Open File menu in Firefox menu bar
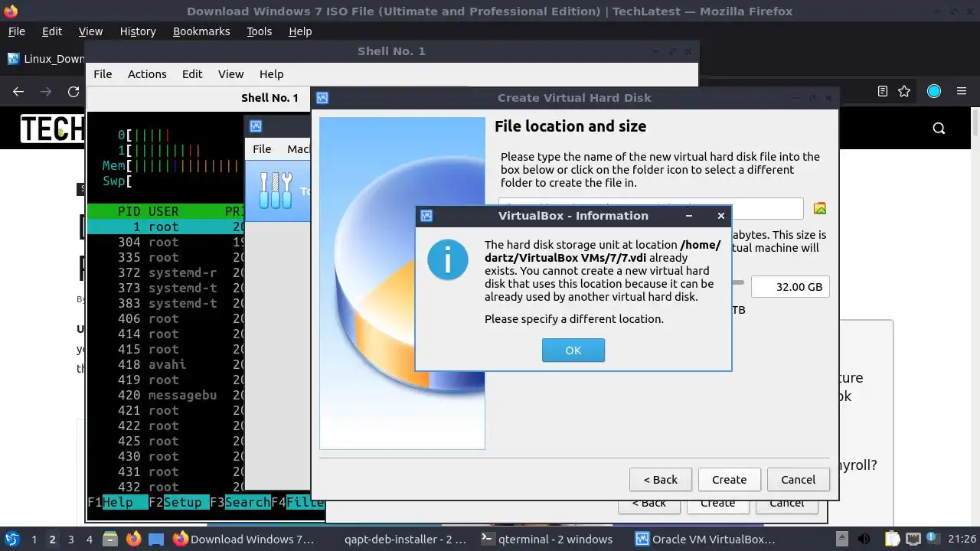The height and width of the screenshot is (551, 980). 16,31
